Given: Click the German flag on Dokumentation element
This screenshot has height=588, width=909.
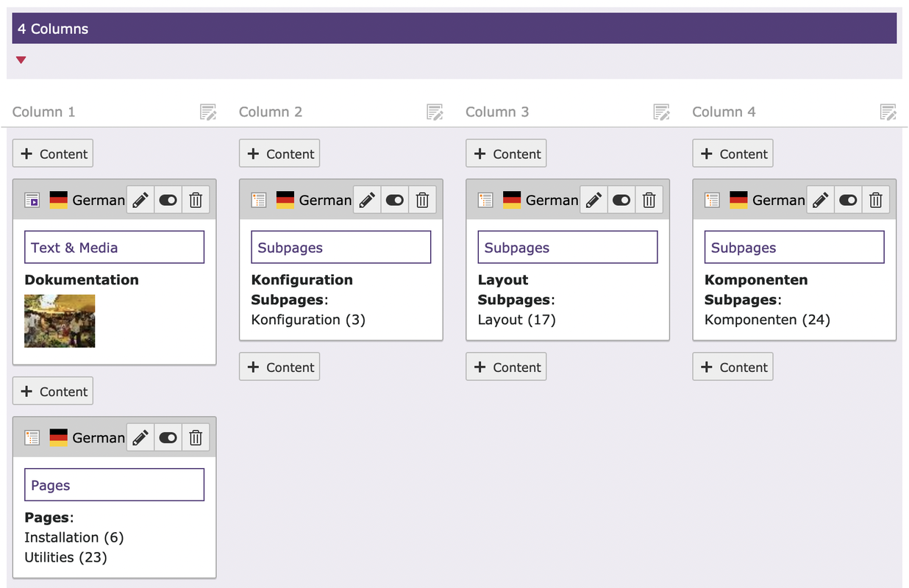Looking at the screenshot, I should 58,200.
